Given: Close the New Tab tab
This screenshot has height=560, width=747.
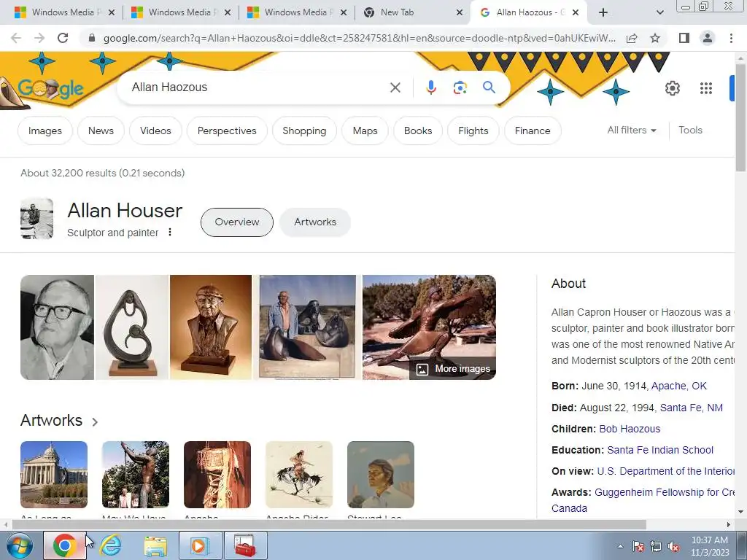Looking at the screenshot, I should coord(460,12).
